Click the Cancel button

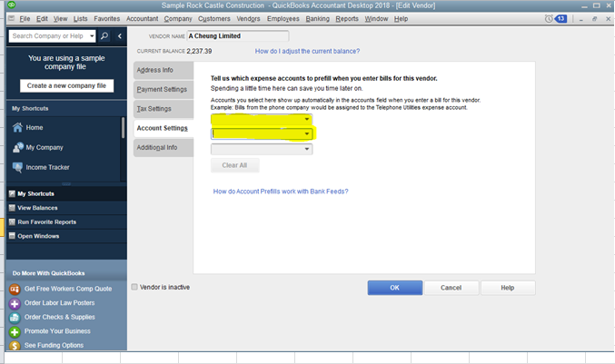pos(451,288)
